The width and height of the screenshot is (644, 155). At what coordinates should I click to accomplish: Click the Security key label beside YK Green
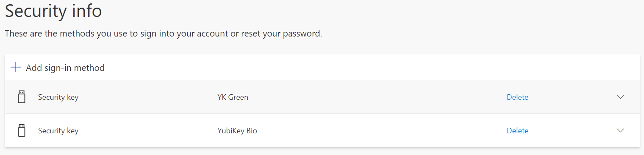58,97
